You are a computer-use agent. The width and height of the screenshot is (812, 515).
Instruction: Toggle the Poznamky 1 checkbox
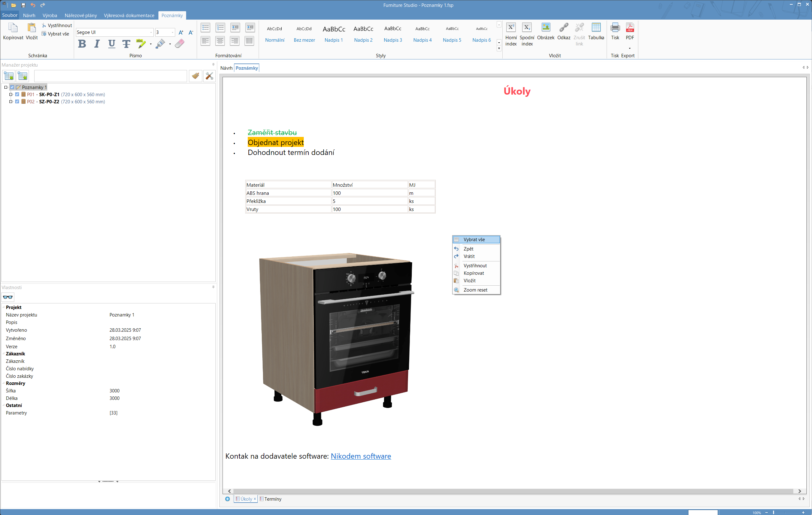click(x=12, y=87)
